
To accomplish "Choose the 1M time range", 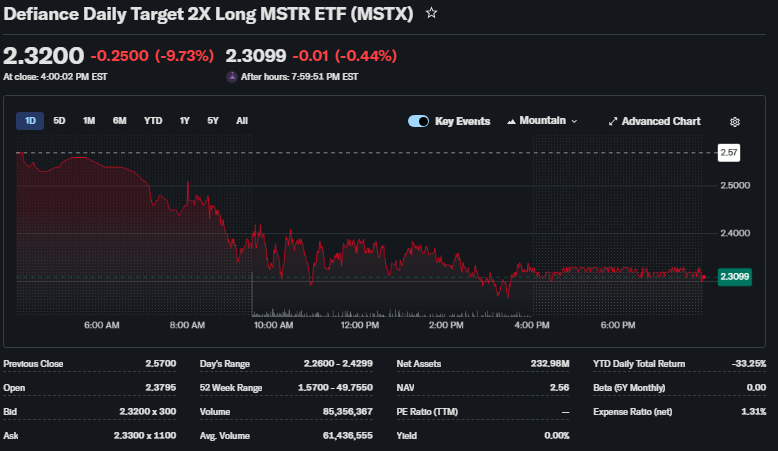I will pos(89,121).
